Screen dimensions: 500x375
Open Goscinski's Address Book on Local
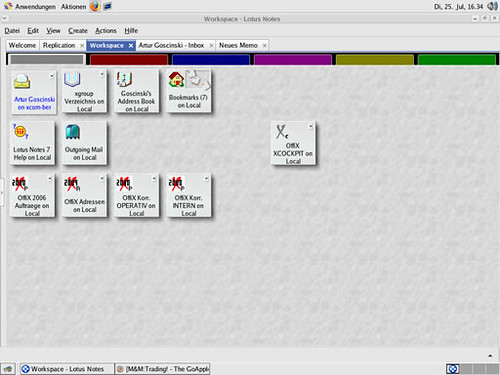(136, 92)
